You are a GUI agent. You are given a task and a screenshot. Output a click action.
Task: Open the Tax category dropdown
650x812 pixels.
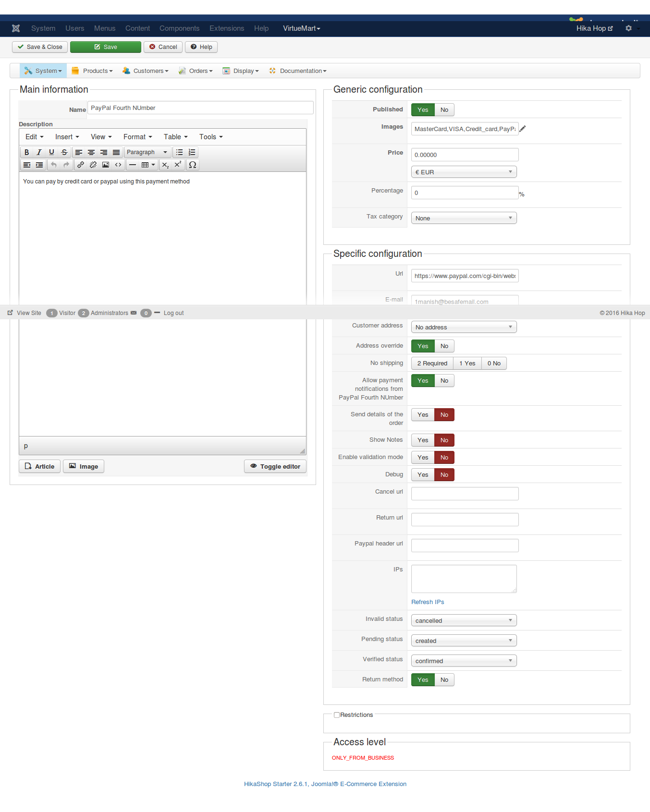point(464,218)
